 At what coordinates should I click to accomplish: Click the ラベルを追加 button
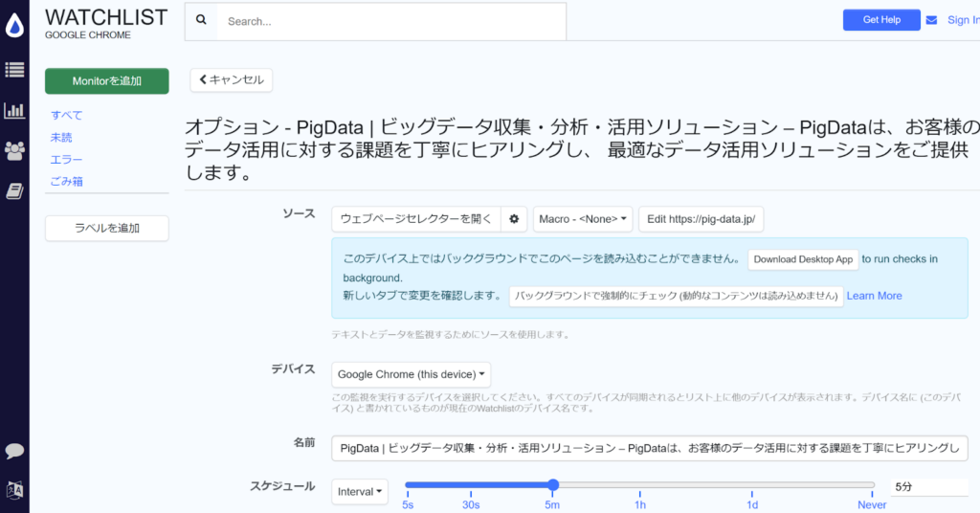[107, 228]
